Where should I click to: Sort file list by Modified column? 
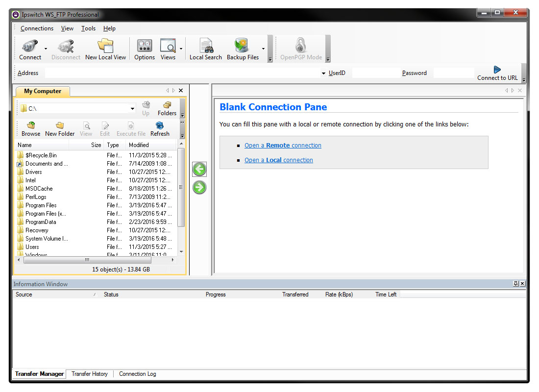pos(151,145)
